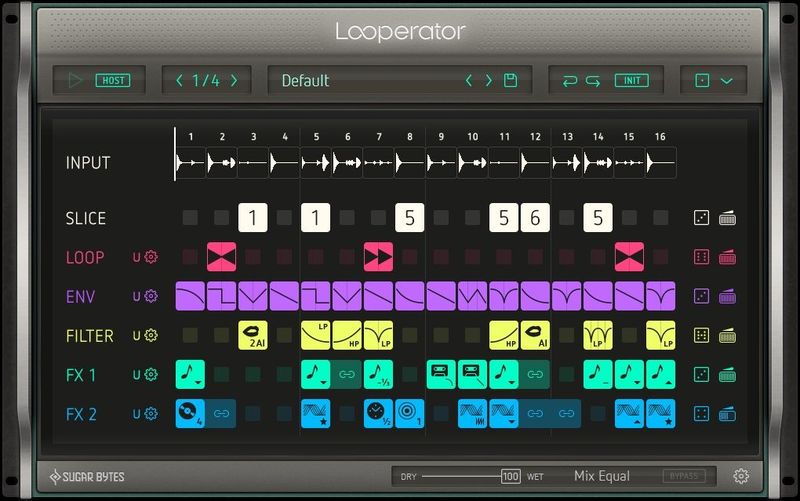This screenshot has width=800, height=501.
Task: Click the LOOP reverse cell at step 15
Action: (629, 257)
